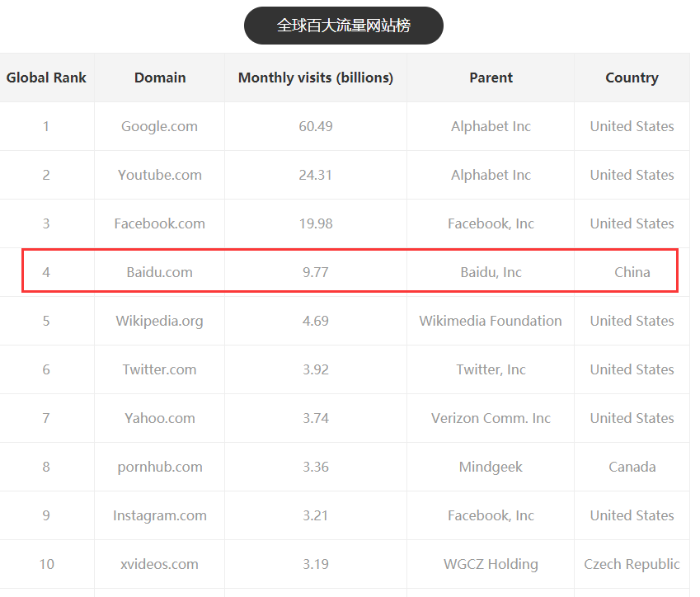Click the Verizon Comm. Inc parent cell
700x597 pixels.
(x=491, y=418)
